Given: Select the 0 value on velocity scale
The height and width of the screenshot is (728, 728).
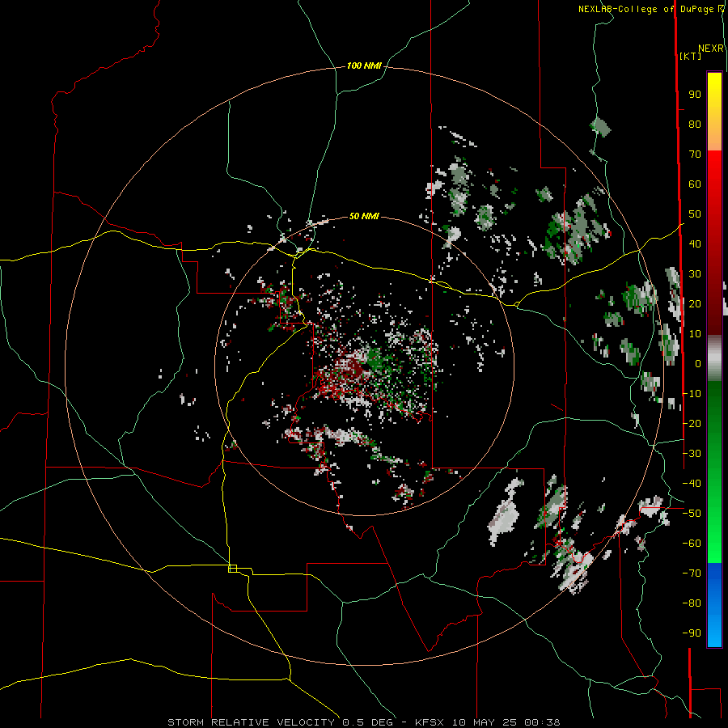Looking at the screenshot, I should click(x=698, y=364).
